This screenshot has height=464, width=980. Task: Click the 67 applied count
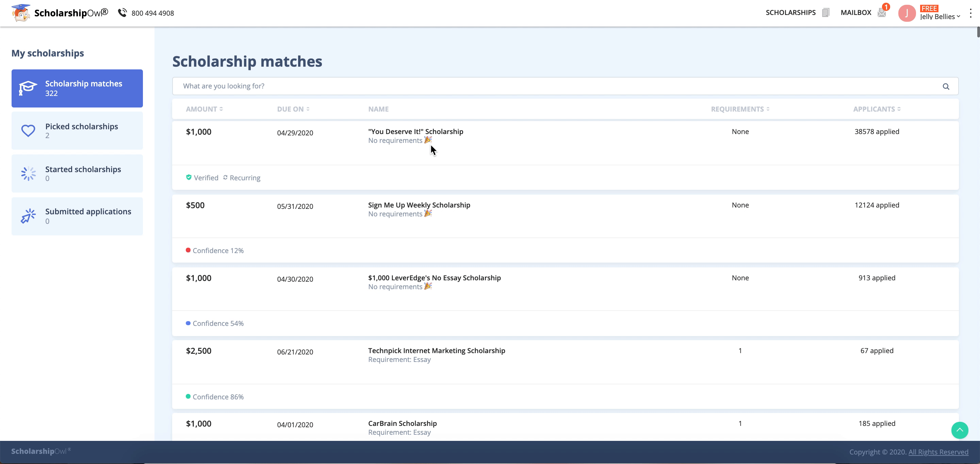(x=877, y=351)
